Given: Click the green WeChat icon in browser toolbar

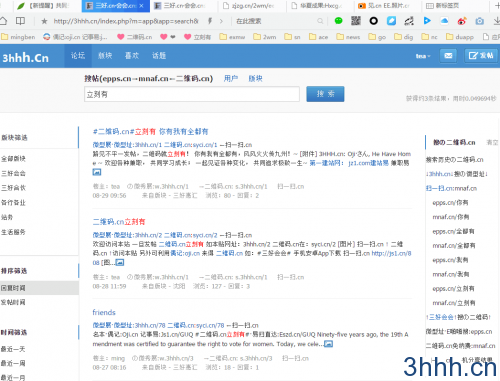Looking at the screenshot, I should (x=338, y=21).
